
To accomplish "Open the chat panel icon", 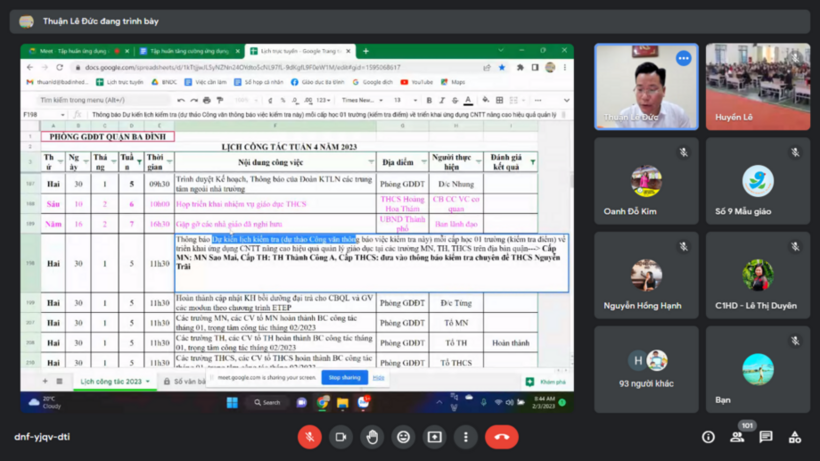I will 766,437.
